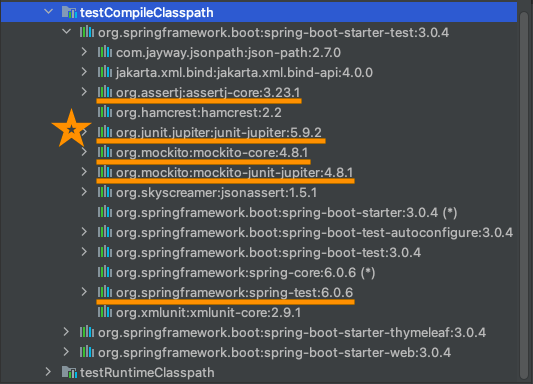Click library icon of xmlunit-core:2.9.1
This screenshot has height=384, width=533.
105,312
